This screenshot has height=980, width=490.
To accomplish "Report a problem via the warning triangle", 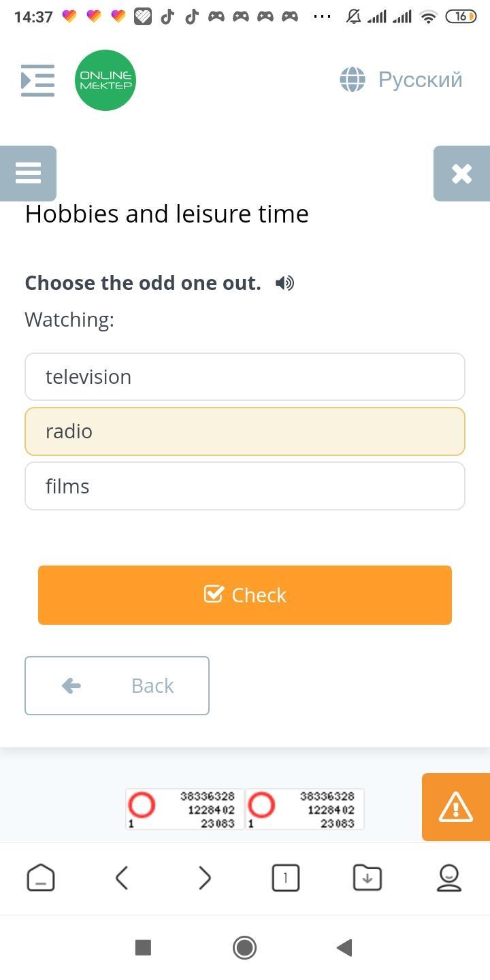I will [x=456, y=807].
